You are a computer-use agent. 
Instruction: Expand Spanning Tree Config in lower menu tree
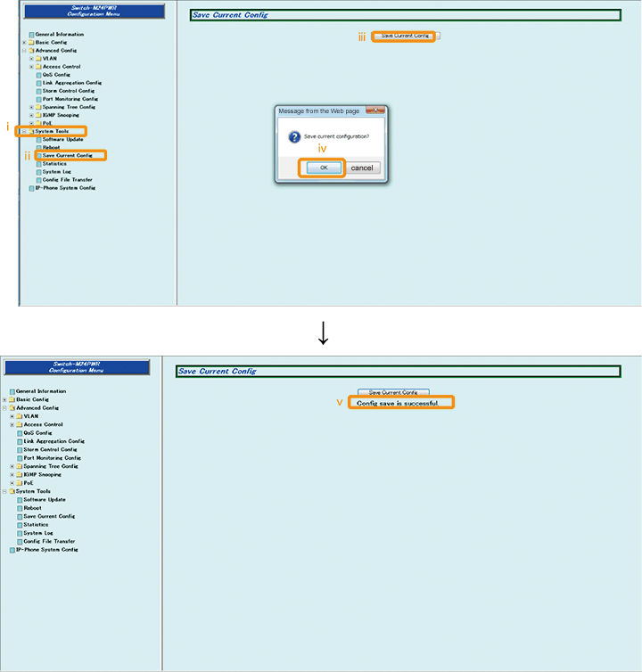point(12,466)
